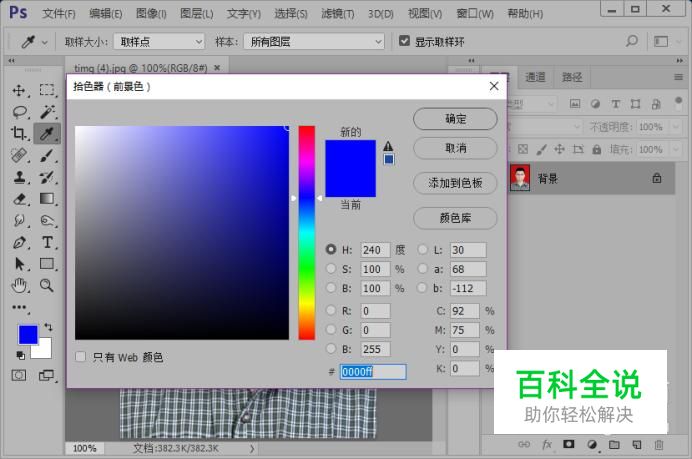Image resolution: width=692 pixels, height=459 pixels.
Task: Select the Move tool
Action: tap(19, 90)
